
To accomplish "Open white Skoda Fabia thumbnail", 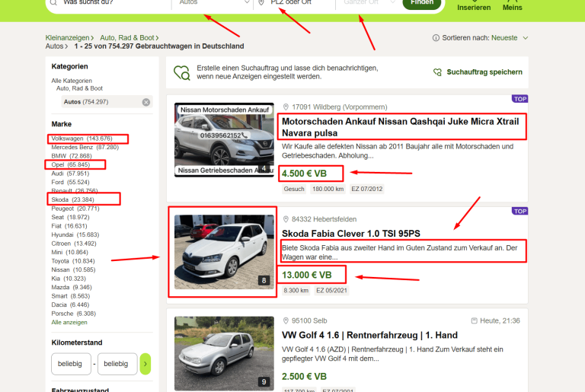I will [224, 252].
